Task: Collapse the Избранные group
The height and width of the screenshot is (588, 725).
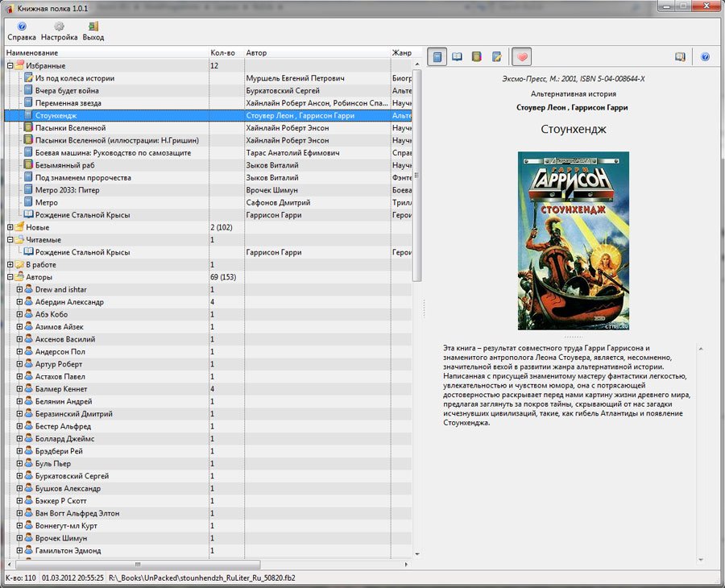Action: coord(10,65)
